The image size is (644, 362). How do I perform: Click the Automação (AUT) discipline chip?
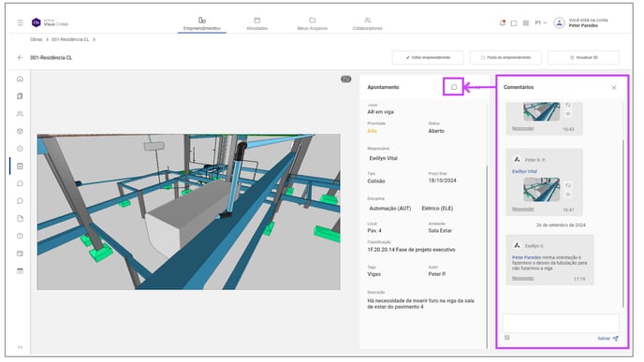(x=390, y=209)
